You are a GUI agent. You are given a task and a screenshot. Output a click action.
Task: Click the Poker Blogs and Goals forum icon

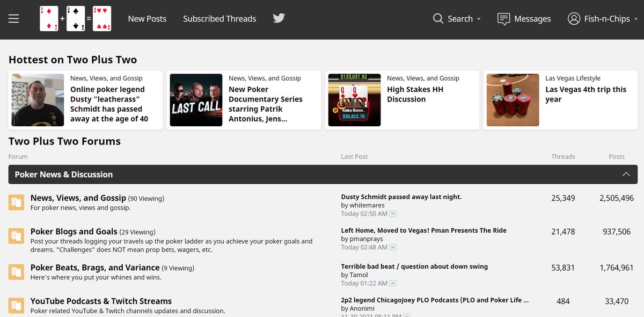pyautogui.click(x=16, y=236)
